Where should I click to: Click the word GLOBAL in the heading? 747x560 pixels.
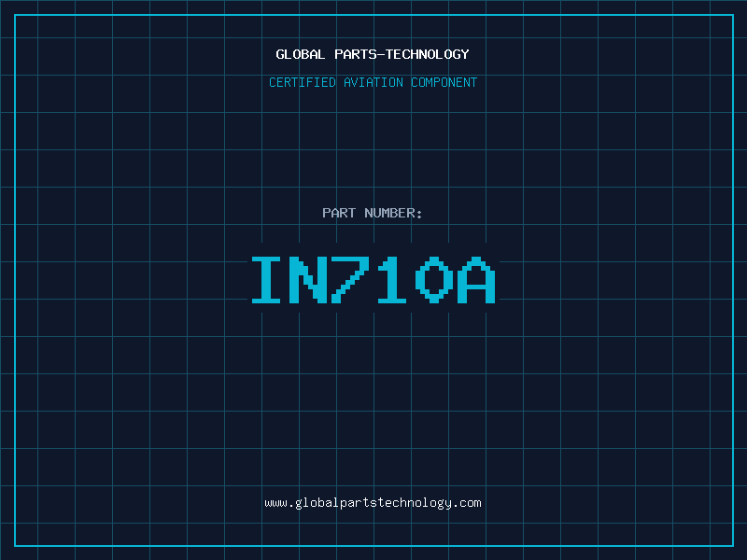click(x=301, y=54)
